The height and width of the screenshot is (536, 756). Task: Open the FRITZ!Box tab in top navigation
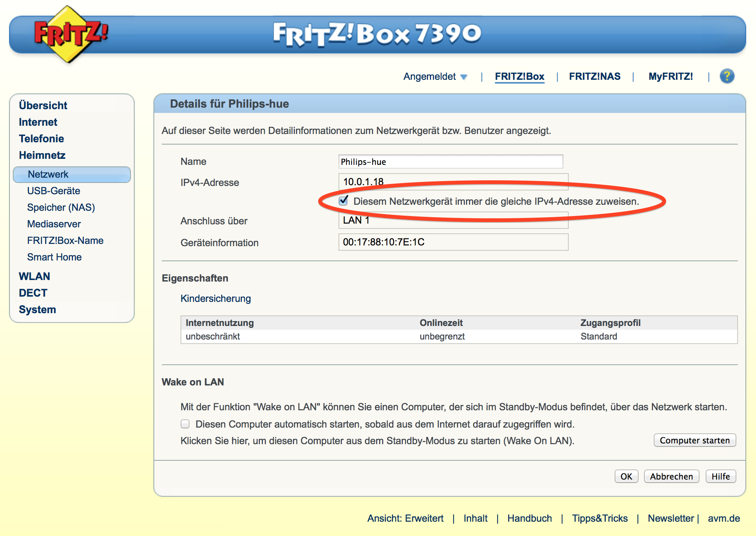[519, 76]
